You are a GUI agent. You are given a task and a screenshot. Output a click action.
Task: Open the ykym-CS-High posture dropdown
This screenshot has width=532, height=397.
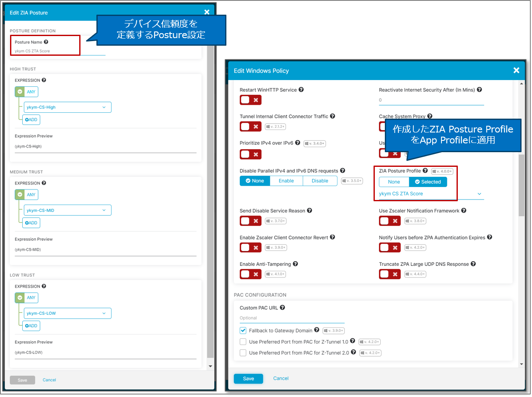(67, 107)
